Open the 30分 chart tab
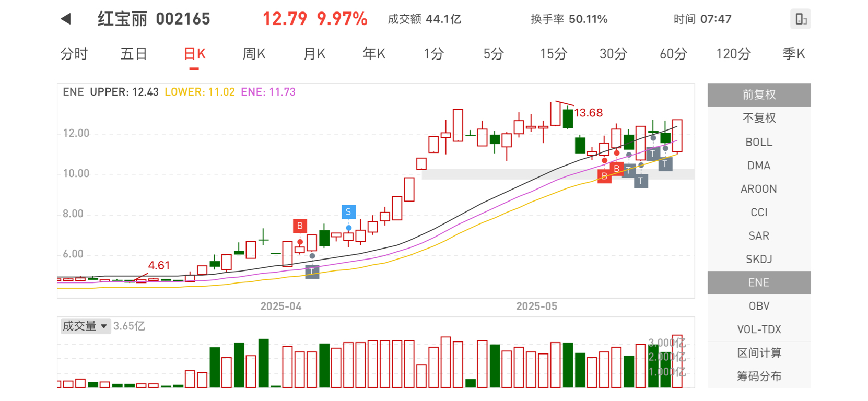The image size is (868, 401). pos(613,54)
